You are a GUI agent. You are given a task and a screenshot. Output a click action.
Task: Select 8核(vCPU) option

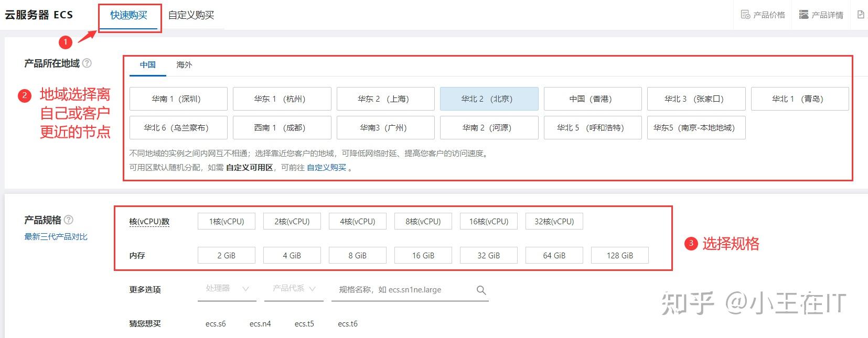coord(423,221)
